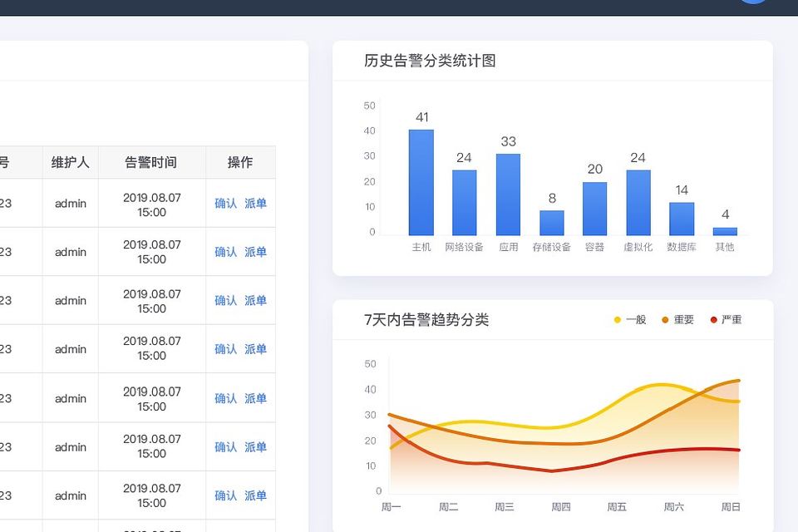Screen dimensions: 798x532
Task: Select the 主机 bar in the chart
Action: pyautogui.click(x=421, y=182)
